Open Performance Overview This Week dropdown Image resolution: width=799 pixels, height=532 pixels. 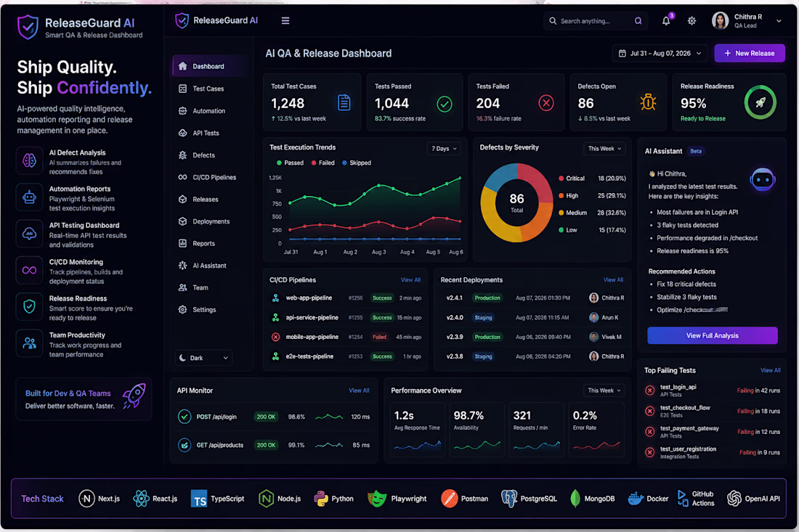(x=604, y=390)
